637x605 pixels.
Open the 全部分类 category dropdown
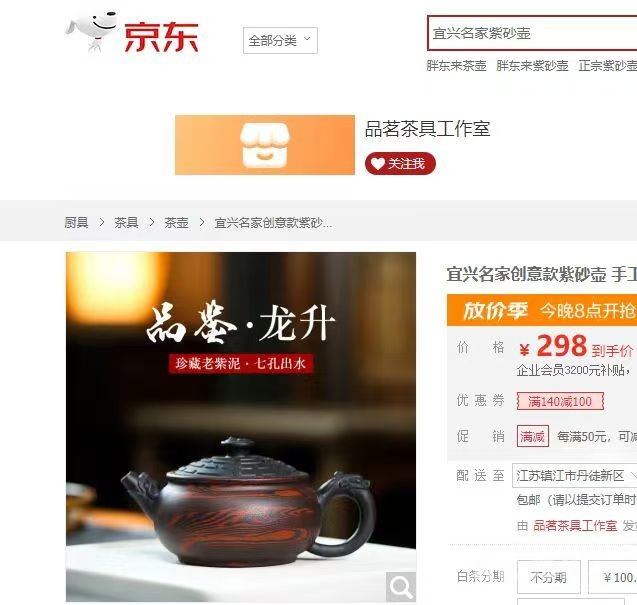point(280,40)
